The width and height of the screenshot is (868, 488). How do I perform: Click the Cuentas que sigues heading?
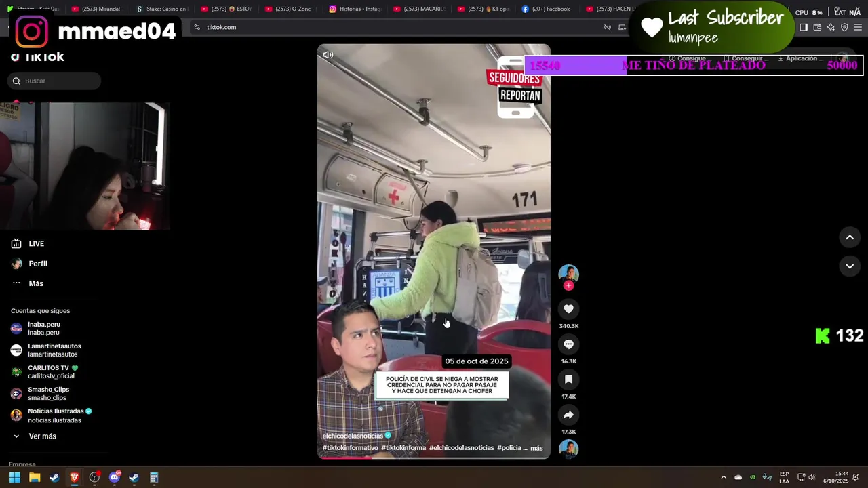[41, 311]
